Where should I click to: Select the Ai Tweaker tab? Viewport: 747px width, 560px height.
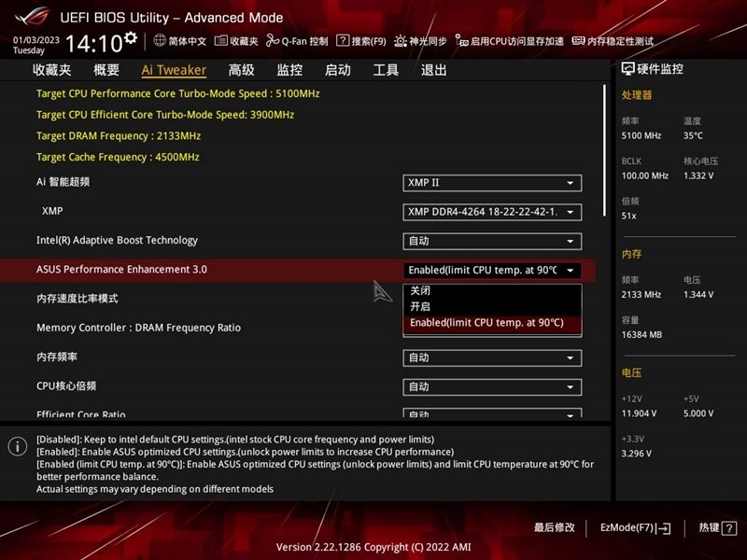(174, 70)
